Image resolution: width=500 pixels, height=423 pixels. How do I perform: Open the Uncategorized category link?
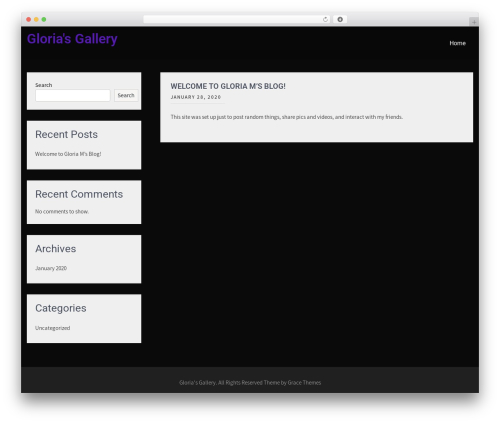(53, 328)
